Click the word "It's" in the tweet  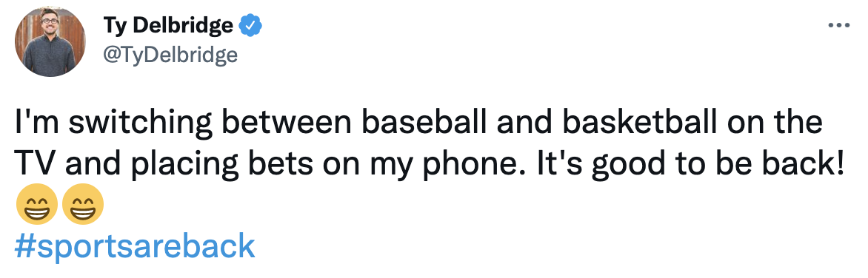click(x=560, y=164)
